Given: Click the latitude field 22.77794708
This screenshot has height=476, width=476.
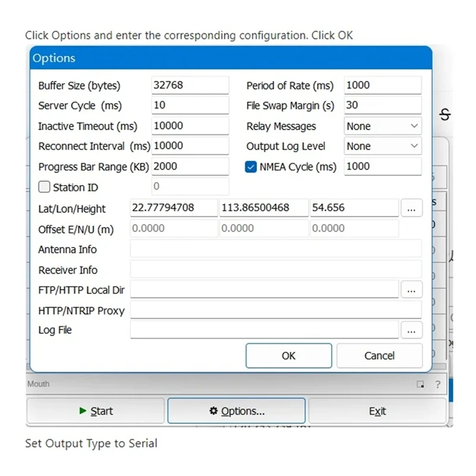Looking at the screenshot, I should tap(174, 208).
